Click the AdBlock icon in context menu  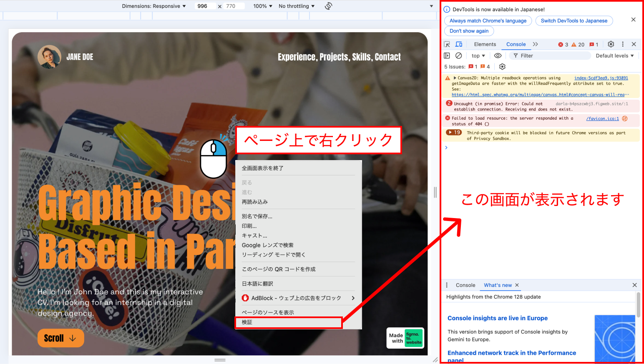(245, 298)
